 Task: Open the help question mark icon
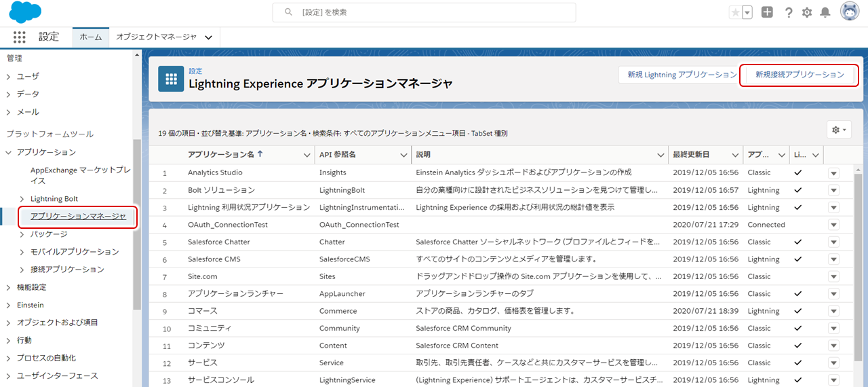(789, 12)
